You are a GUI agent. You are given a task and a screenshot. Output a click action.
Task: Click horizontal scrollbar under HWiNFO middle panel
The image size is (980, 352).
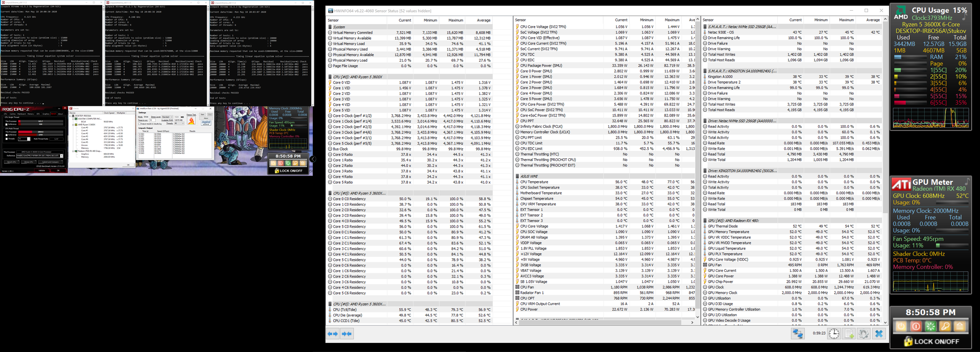coord(604,322)
